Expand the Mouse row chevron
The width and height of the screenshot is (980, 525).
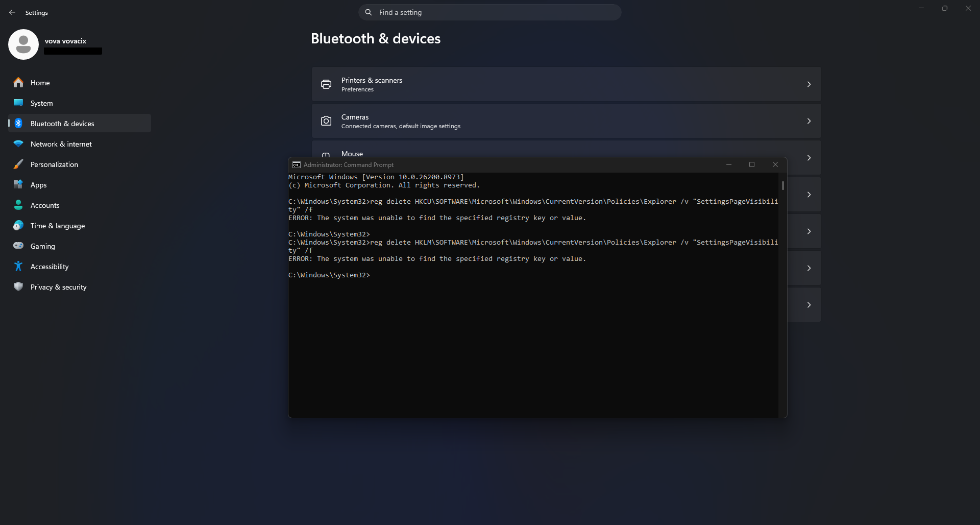click(x=809, y=158)
